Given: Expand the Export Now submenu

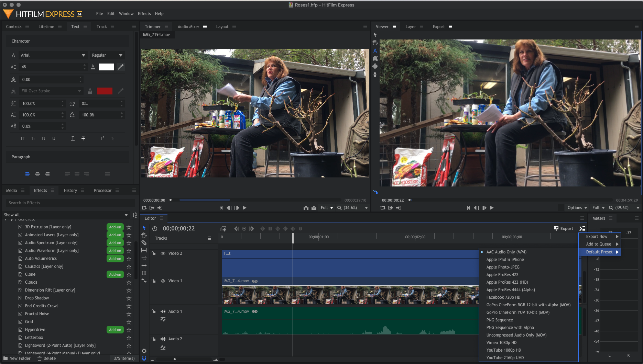Looking at the screenshot, I should click(x=599, y=237).
